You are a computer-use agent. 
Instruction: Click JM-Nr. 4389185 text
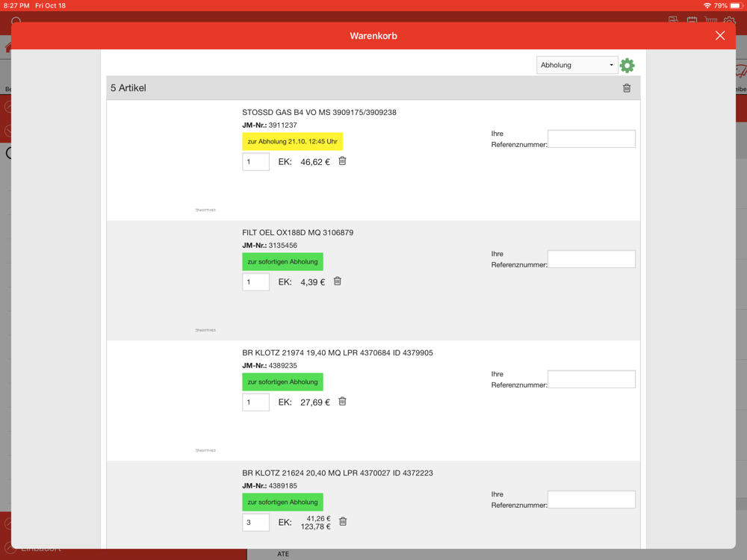click(x=270, y=486)
